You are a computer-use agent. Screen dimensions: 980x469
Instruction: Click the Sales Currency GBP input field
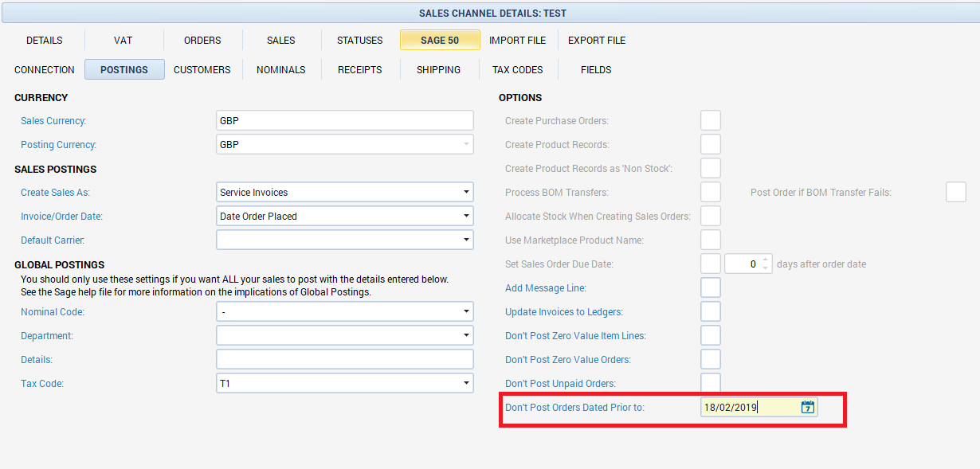[x=344, y=121]
